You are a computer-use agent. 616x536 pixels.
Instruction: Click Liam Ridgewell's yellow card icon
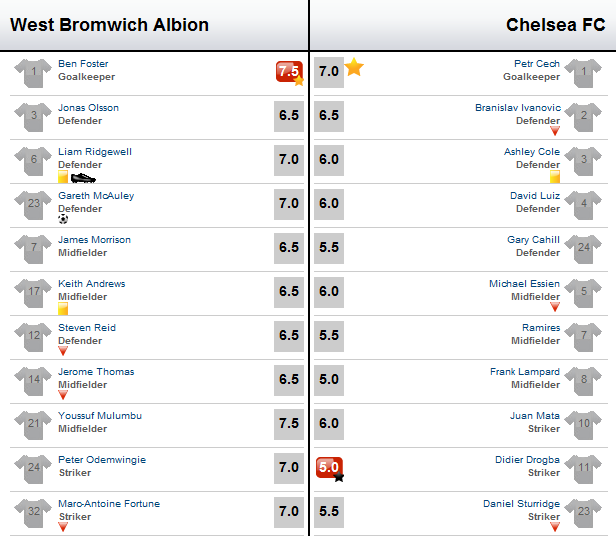[63, 176]
